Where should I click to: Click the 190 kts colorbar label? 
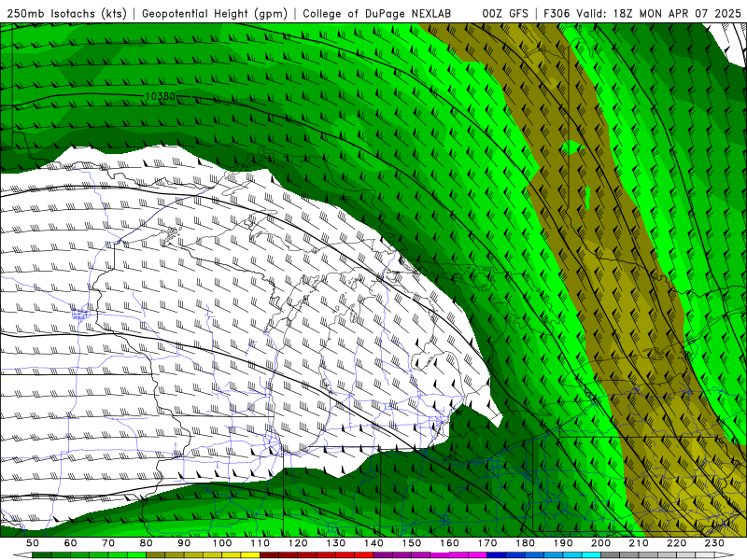tap(563, 543)
